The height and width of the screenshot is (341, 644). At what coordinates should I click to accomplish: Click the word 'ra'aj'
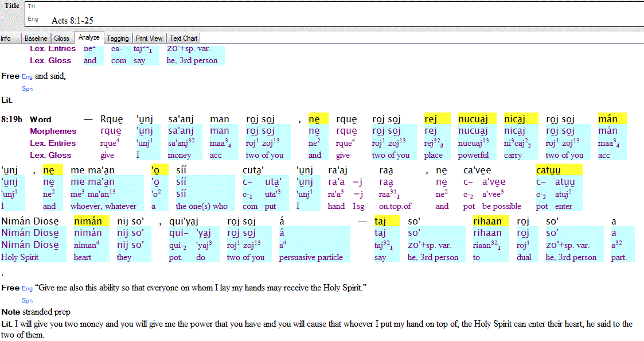(338, 170)
